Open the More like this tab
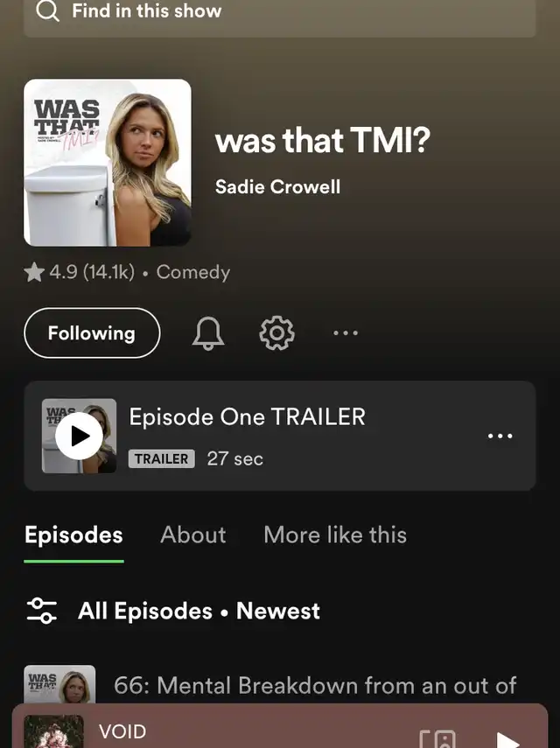The height and width of the screenshot is (748, 560). pyautogui.click(x=335, y=535)
